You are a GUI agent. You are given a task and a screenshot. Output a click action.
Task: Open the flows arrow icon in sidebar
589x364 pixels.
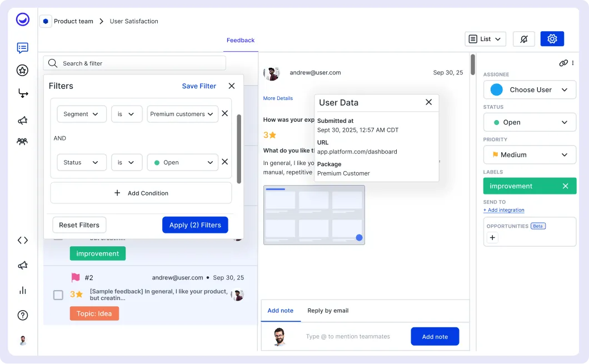(x=23, y=93)
